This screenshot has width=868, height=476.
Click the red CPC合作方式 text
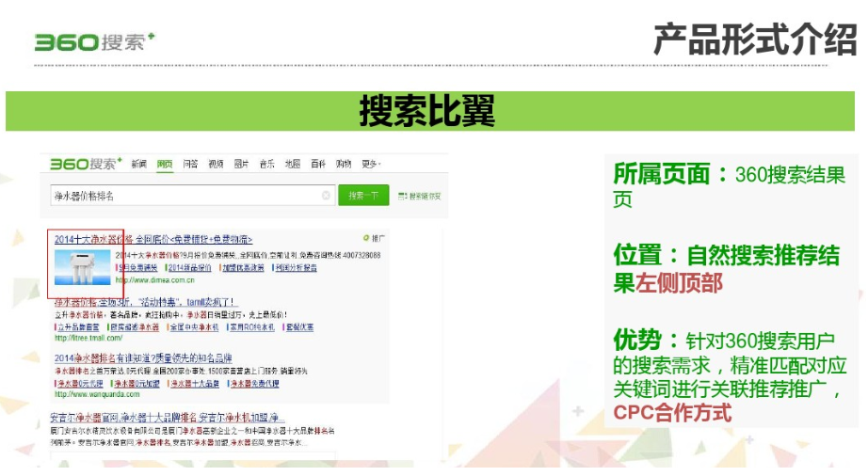[672, 413]
